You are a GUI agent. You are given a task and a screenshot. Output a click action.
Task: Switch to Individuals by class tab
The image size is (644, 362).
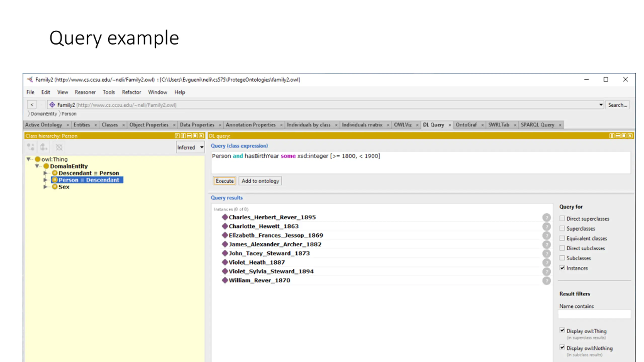coord(309,125)
